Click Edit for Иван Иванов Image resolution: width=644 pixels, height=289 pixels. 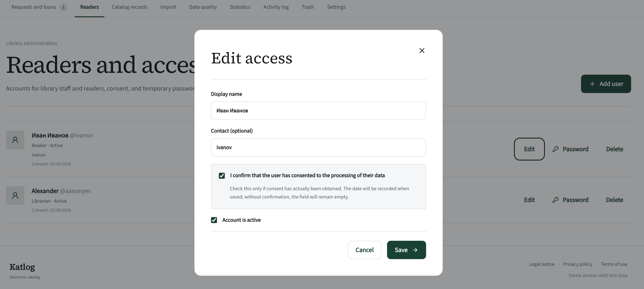529,149
